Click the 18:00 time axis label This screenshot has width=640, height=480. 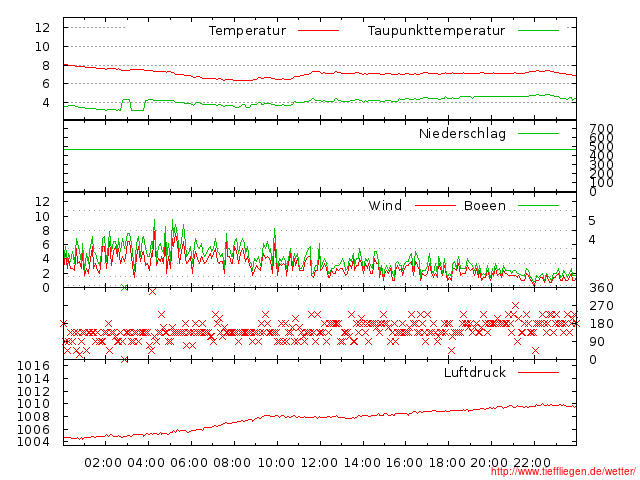(447, 463)
